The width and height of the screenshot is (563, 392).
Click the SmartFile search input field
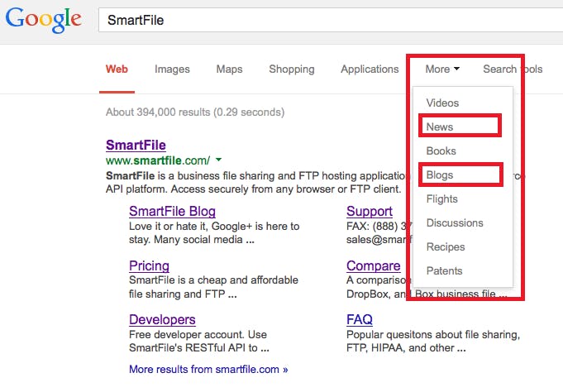pyautogui.click(x=331, y=20)
